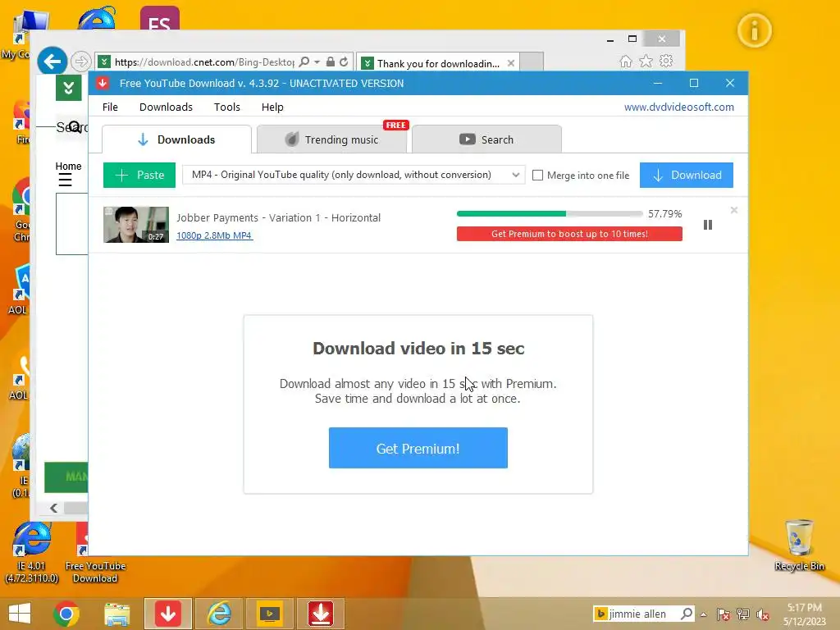Viewport: 840px width, 630px height.
Task: Open the hamburger menu on the CNET page
Action: [x=65, y=180]
